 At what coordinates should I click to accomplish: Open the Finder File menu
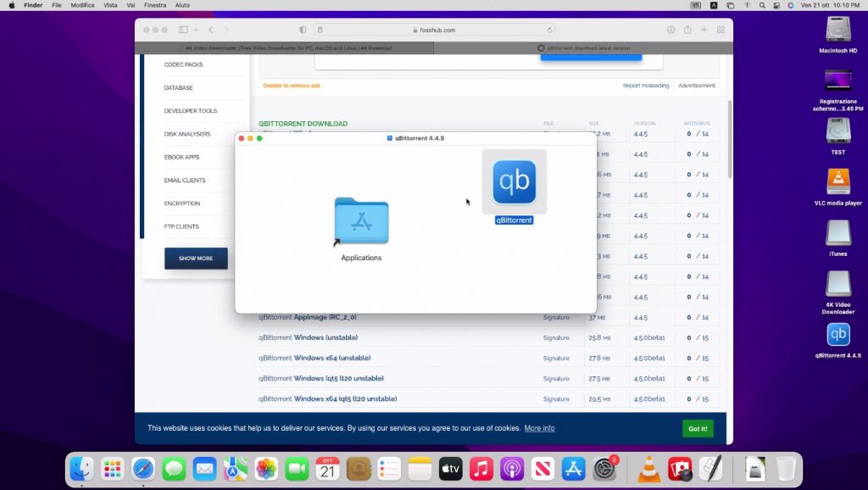[x=57, y=5]
